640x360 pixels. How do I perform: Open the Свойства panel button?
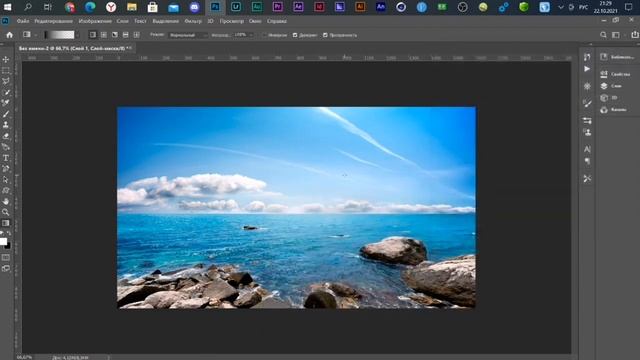(616, 74)
